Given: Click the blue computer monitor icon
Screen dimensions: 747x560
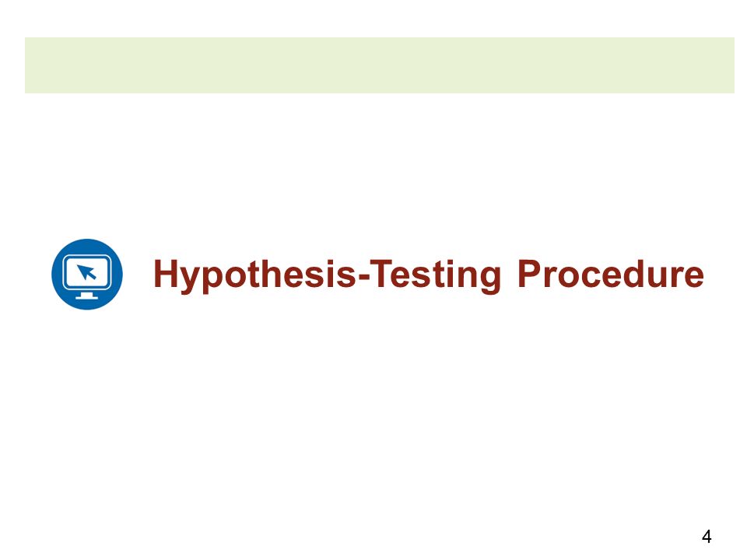Looking at the screenshot, I should (86, 275).
